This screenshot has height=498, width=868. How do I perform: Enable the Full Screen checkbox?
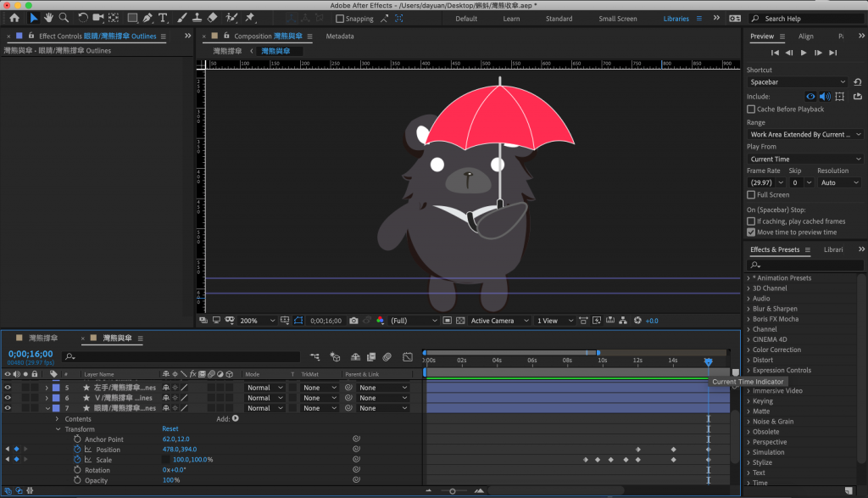[x=751, y=195]
